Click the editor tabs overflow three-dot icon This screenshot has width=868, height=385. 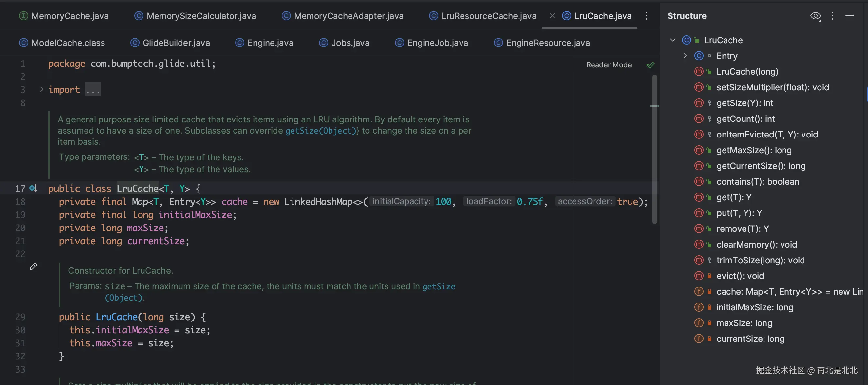click(x=646, y=16)
